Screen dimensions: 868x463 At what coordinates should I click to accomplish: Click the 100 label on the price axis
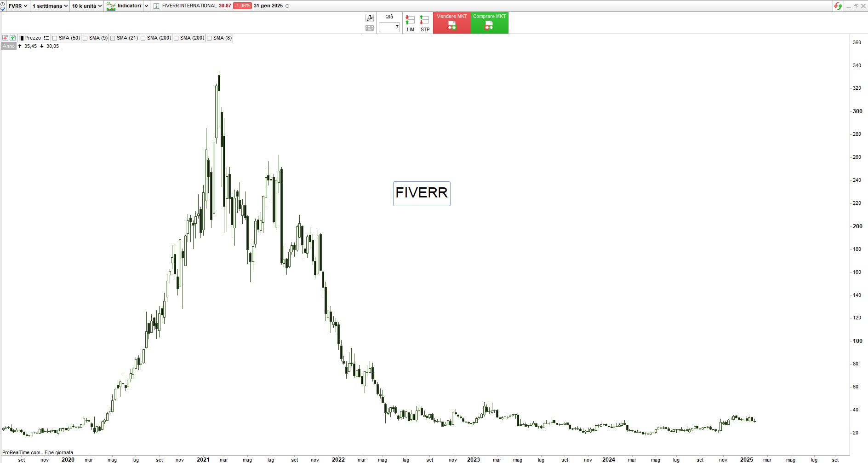coord(857,341)
